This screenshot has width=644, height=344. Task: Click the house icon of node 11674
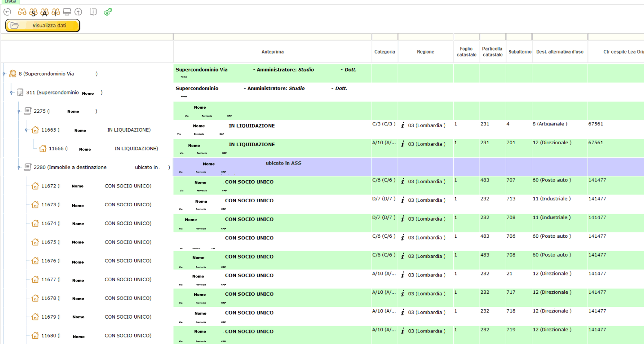point(36,223)
